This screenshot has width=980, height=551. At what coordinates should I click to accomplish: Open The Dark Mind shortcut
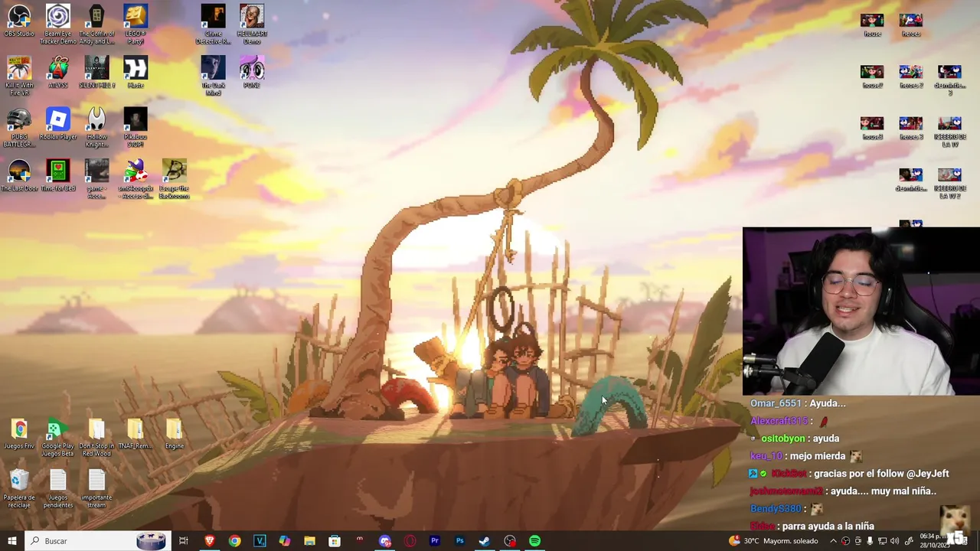[x=213, y=76]
